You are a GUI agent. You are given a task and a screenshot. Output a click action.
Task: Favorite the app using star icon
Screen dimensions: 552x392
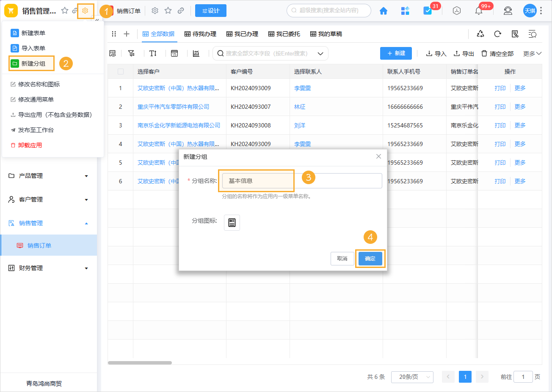pos(65,11)
